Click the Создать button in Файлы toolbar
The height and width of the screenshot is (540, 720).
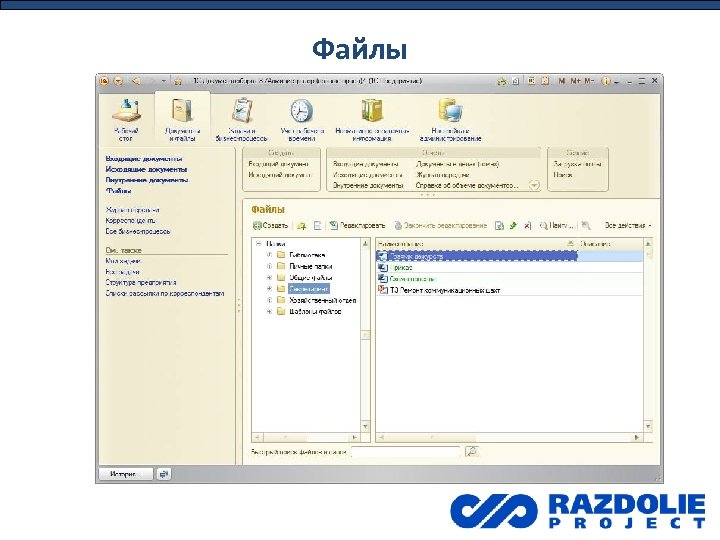270,225
